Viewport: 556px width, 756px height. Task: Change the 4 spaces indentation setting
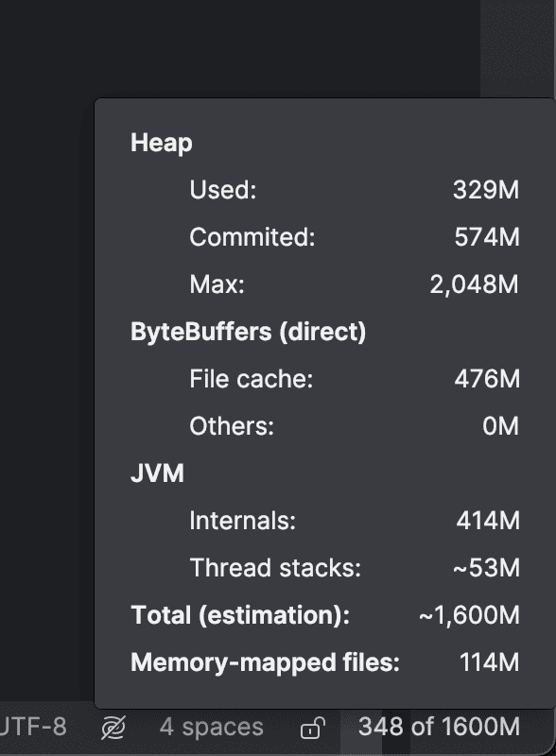(212, 727)
